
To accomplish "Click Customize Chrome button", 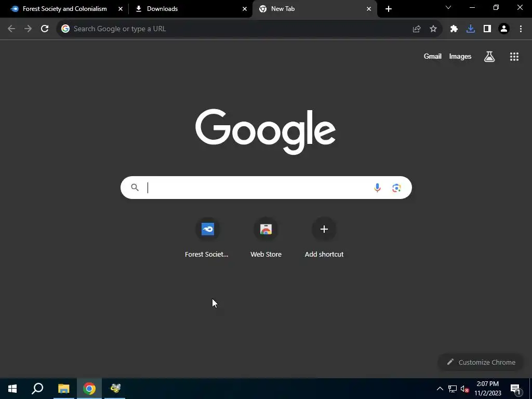I will [481, 362].
